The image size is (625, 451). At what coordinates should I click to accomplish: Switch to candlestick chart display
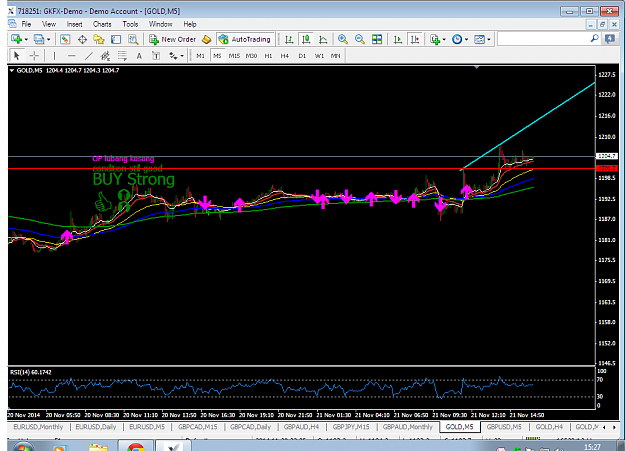coord(306,39)
